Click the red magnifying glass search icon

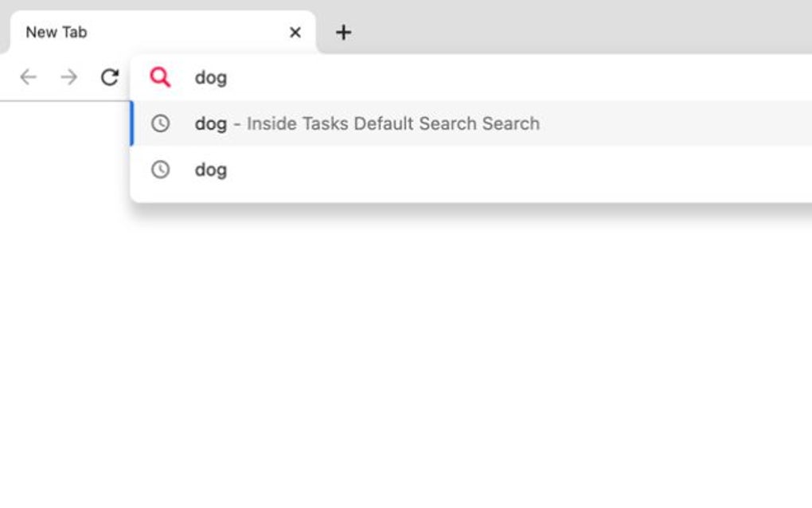click(161, 77)
